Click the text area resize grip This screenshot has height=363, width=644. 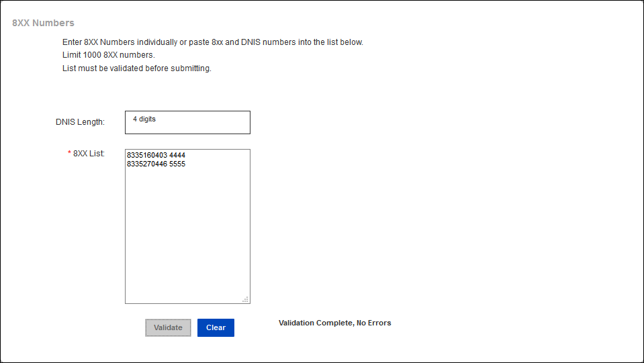click(246, 299)
